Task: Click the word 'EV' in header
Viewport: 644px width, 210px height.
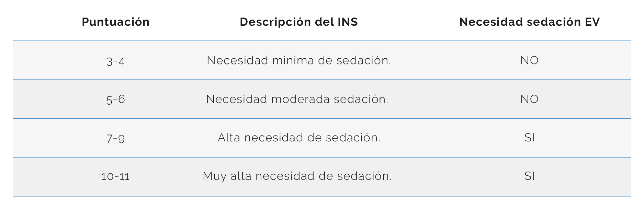Action: point(592,22)
